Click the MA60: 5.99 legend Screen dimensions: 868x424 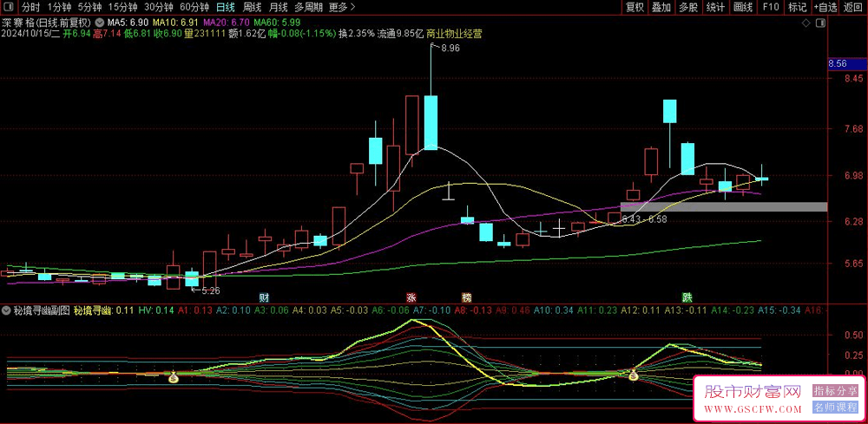[x=277, y=23]
